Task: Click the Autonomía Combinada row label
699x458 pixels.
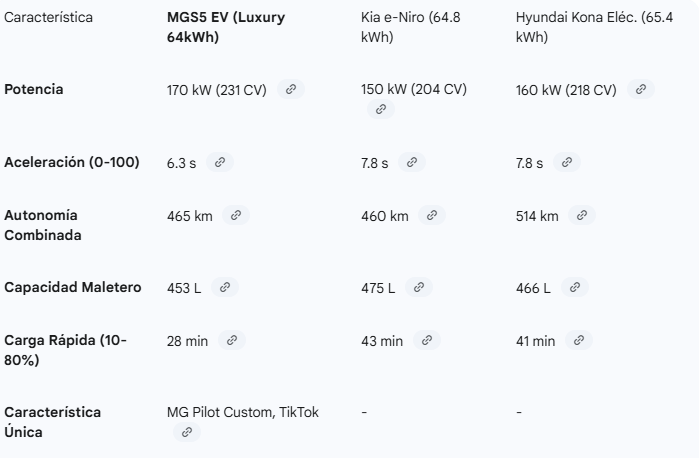Action: (x=43, y=225)
